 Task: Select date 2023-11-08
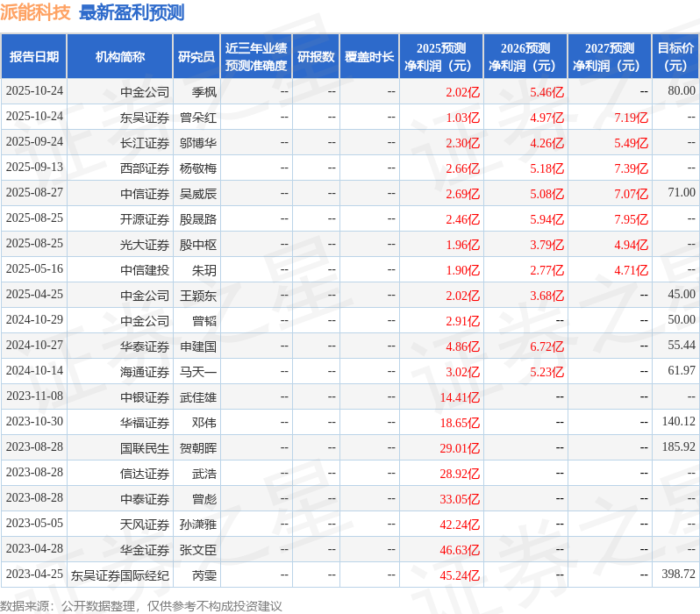[34, 396]
